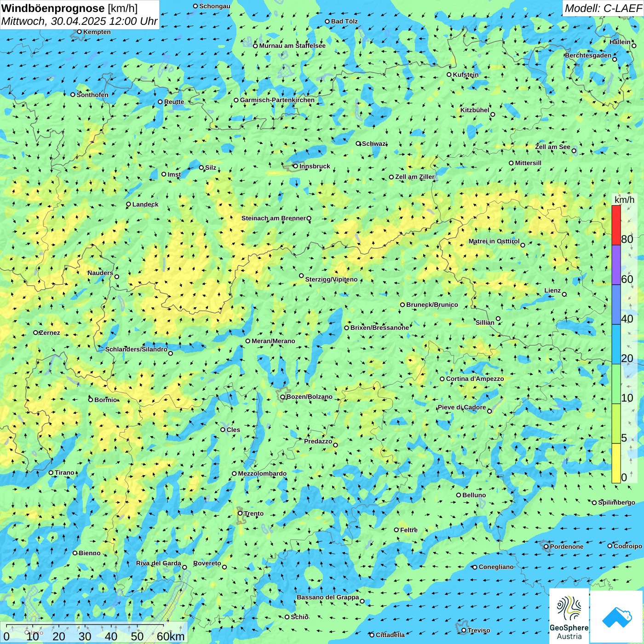Click the Kitzbühel label
This screenshot has width=644, height=644.
coord(475,110)
